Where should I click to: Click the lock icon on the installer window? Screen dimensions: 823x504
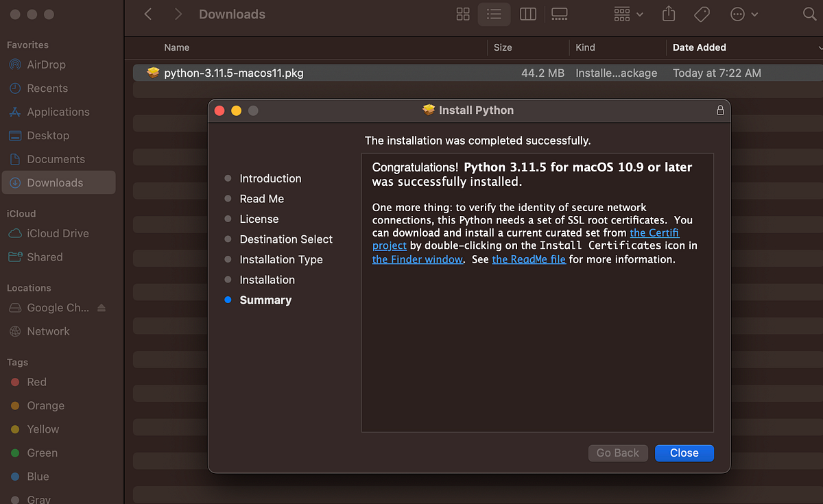tap(719, 110)
